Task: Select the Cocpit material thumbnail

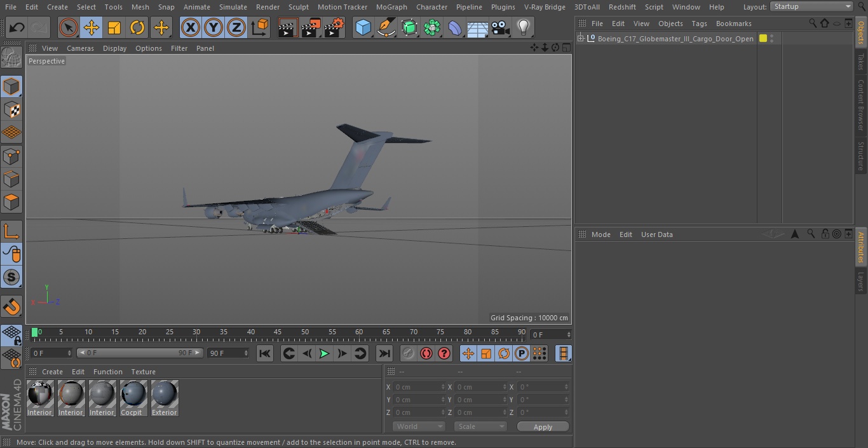Action: [133, 398]
